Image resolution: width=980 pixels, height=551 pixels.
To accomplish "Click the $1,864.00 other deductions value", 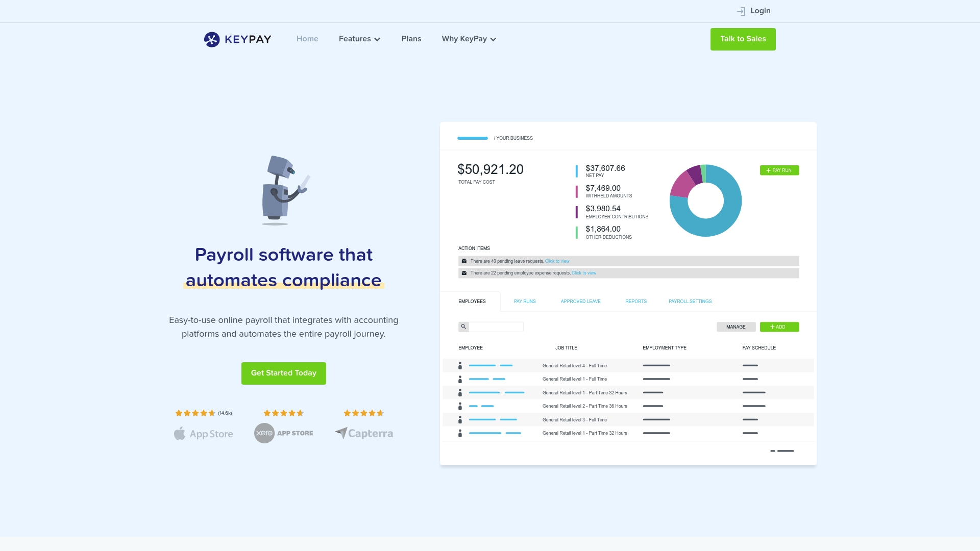I will coord(603,229).
